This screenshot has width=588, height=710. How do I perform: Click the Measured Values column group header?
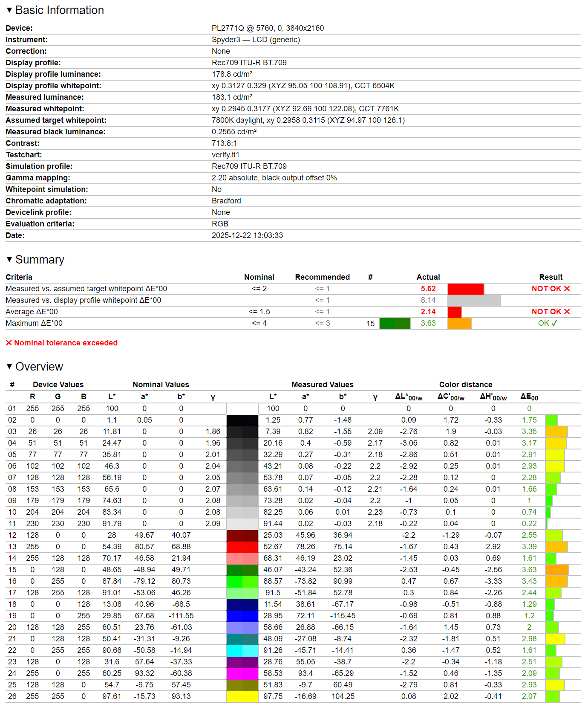pyautogui.click(x=322, y=385)
